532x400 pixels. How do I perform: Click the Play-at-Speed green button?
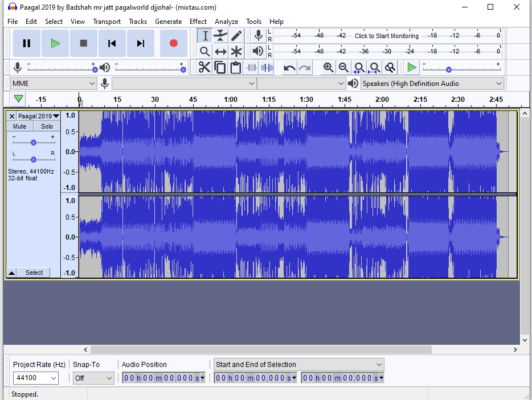click(x=412, y=68)
